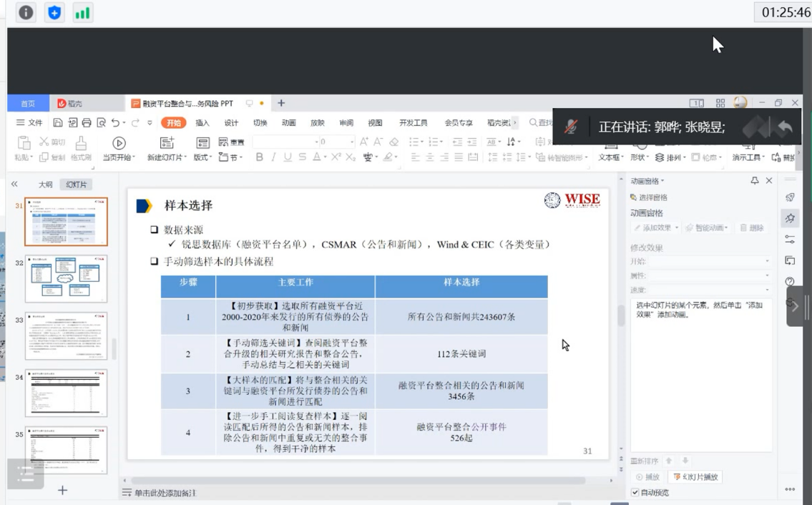812x505 pixels.
Task: Click the Undo arrow icon
Action: pyautogui.click(x=116, y=123)
